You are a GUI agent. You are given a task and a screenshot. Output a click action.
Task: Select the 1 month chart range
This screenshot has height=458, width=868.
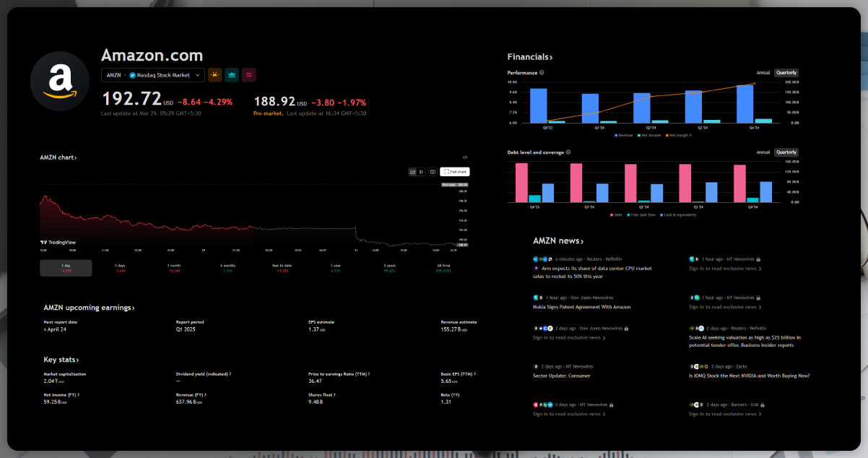coord(174,268)
